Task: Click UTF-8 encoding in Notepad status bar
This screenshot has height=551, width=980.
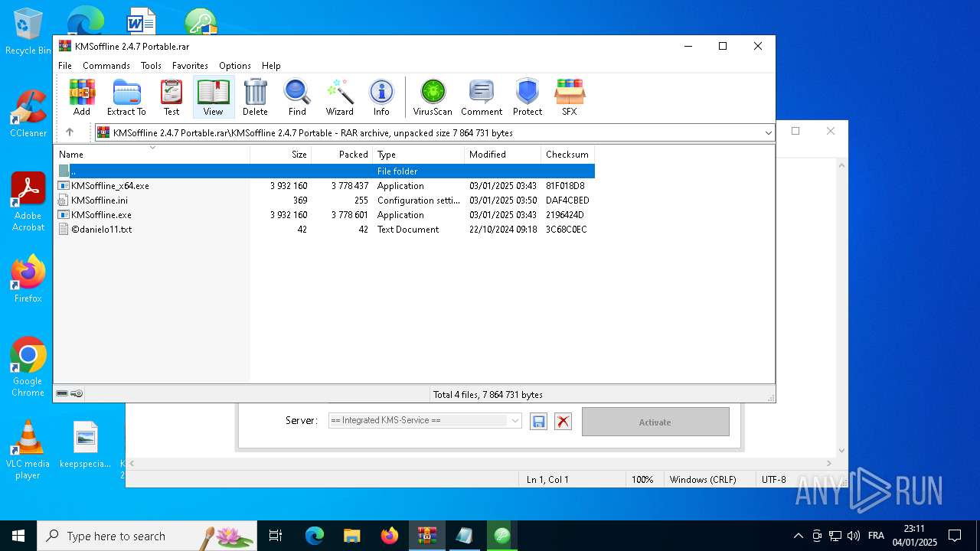Action: (x=773, y=480)
